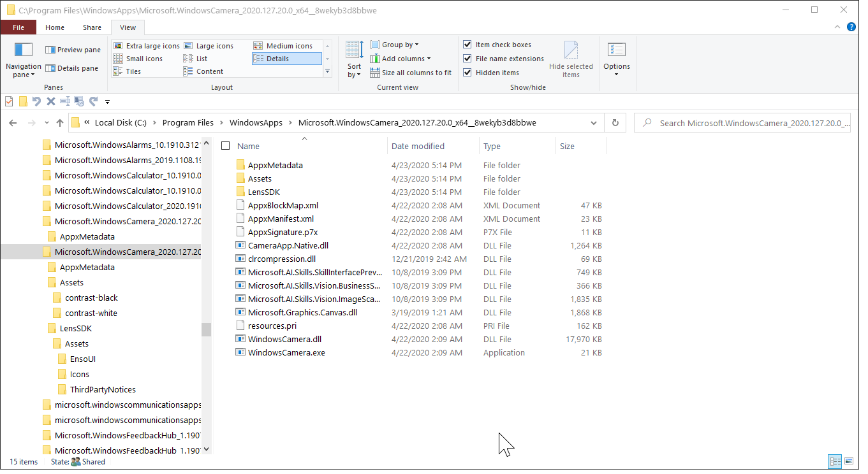
Task: Expand the Layout gallery more arrow
Action: tap(327, 71)
